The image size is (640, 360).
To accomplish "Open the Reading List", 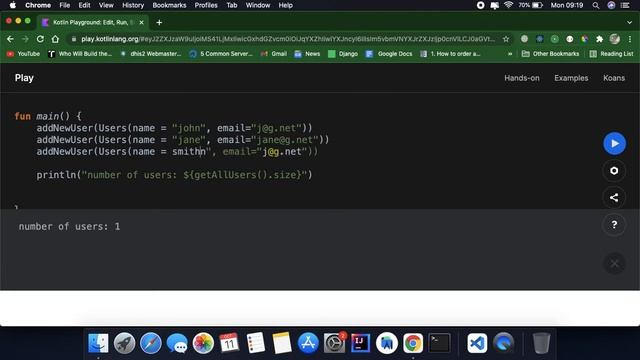I will [x=611, y=54].
